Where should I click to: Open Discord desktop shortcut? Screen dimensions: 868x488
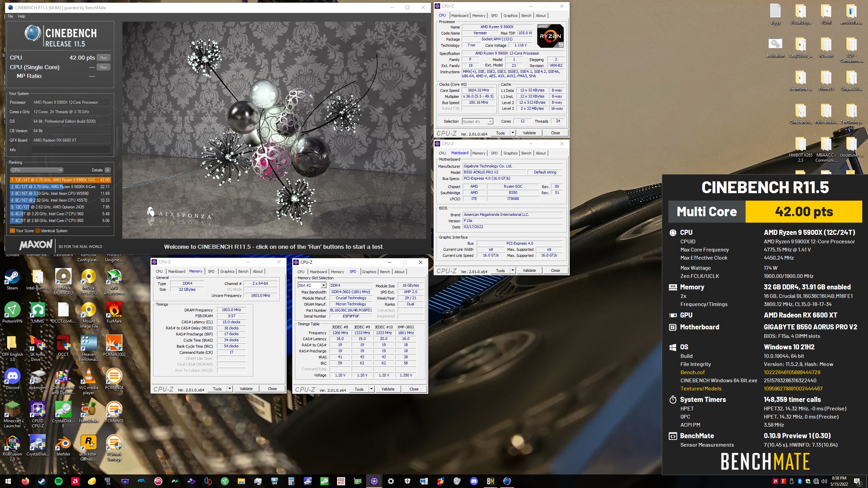(12, 379)
